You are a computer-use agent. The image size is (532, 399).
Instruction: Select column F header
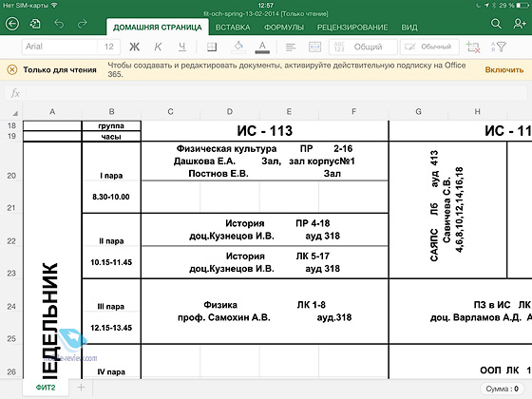click(x=353, y=112)
